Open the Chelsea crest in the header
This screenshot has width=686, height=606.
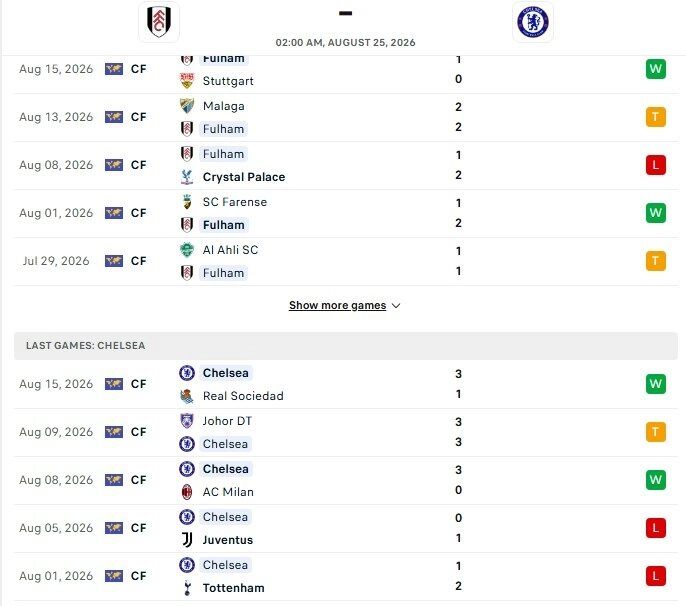click(532, 22)
